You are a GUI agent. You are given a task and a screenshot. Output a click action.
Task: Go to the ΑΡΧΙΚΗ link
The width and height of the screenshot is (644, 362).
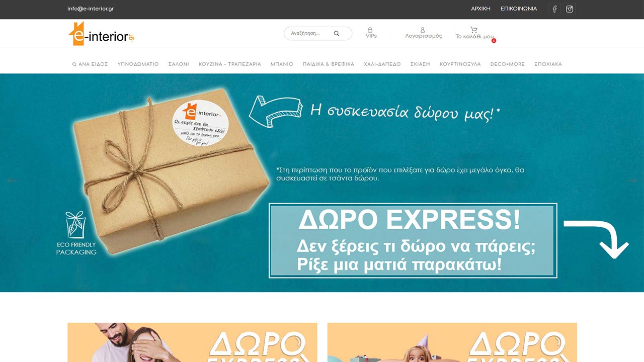(480, 9)
